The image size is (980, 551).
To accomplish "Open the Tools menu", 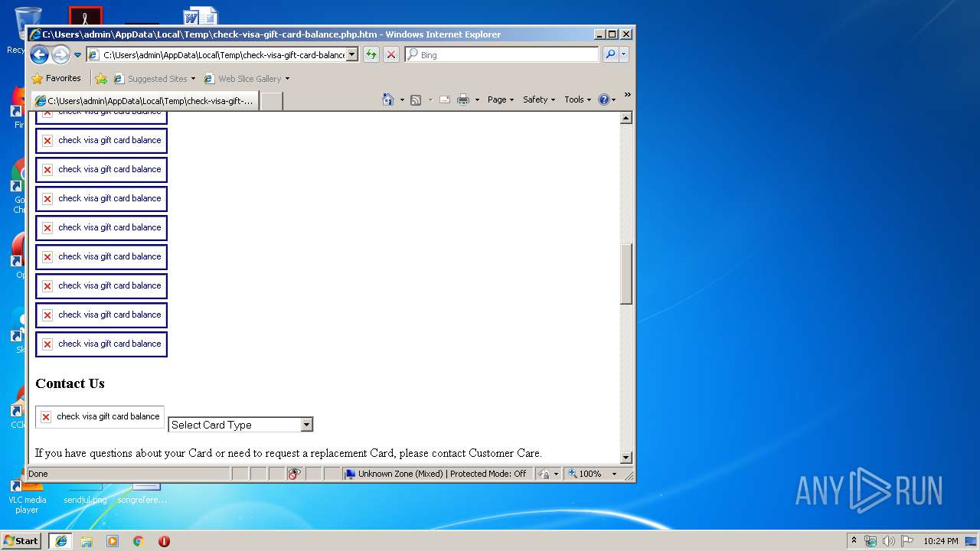I will pyautogui.click(x=578, y=99).
